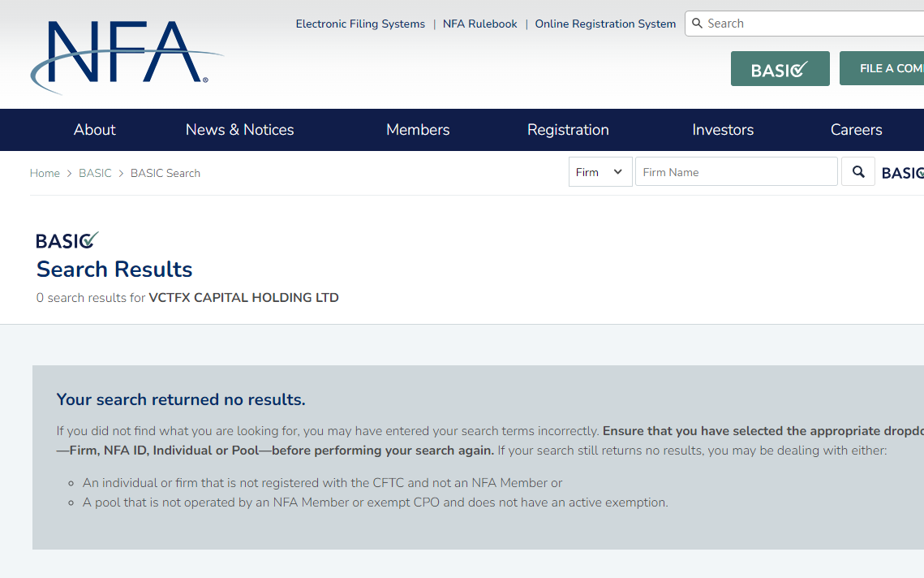
Task: Go to Home breadcrumb
Action: point(45,174)
